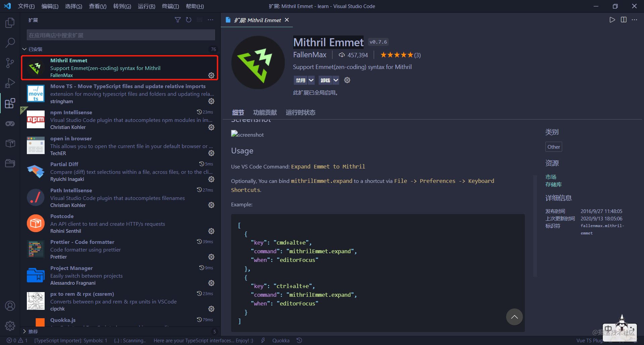Open the px to rem manage gear
The height and width of the screenshot is (345, 644).
pos(211,309)
